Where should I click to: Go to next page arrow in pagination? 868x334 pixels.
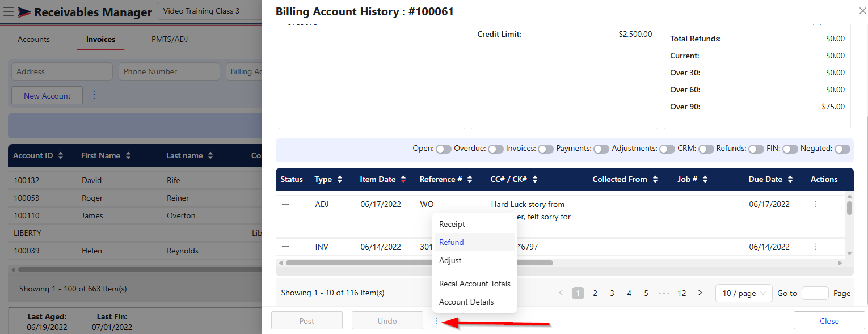click(x=700, y=293)
